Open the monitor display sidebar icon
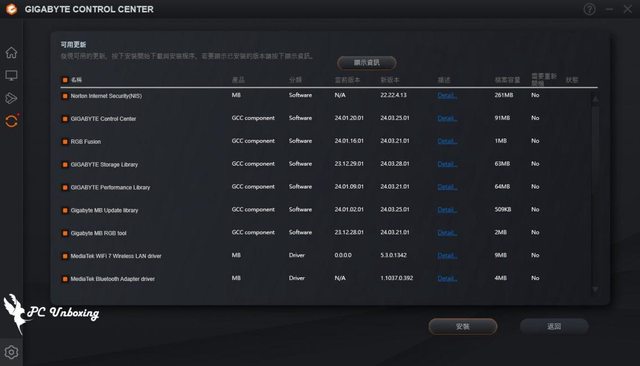The width and height of the screenshot is (640, 366). pyautogui.click(x=11, y=75)
